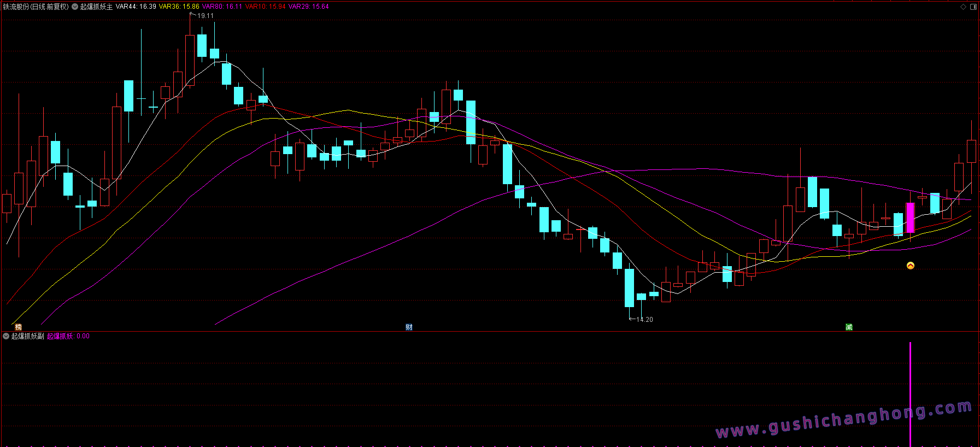Viewport: 980px width, 447px height.
Task: Toggle the side panel icon at top right
Action: (973, 7)
